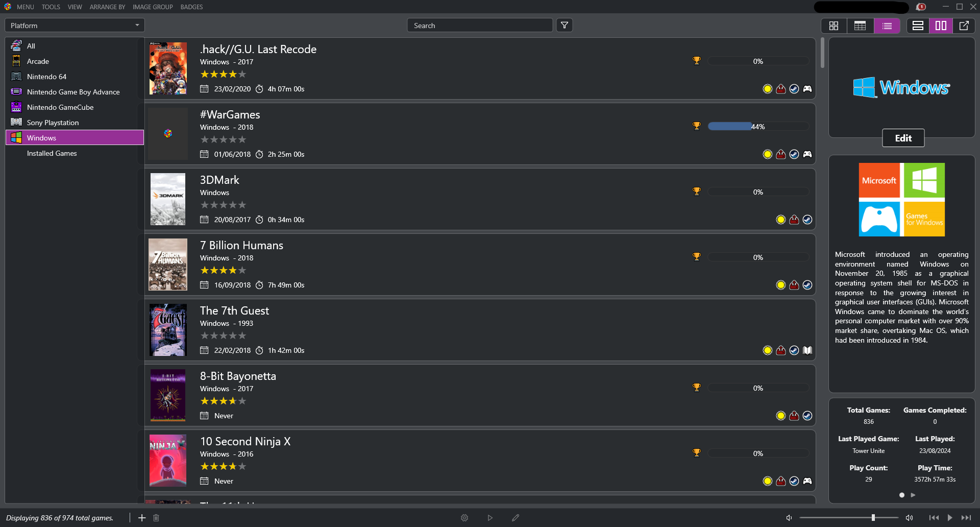Click the .hack//G.U. controller support badge
Viewport: 980px width, 527px height.
click(807, 89)
